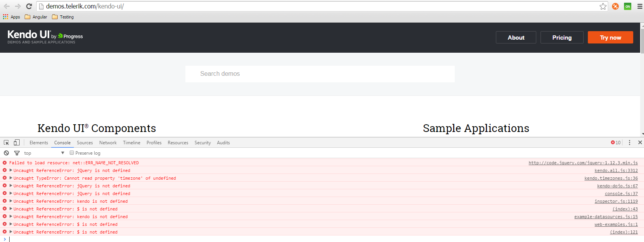Toggle the green ON extension button
Image resolution: width=644 pixels, height=242 pixels.
point(627,6)
